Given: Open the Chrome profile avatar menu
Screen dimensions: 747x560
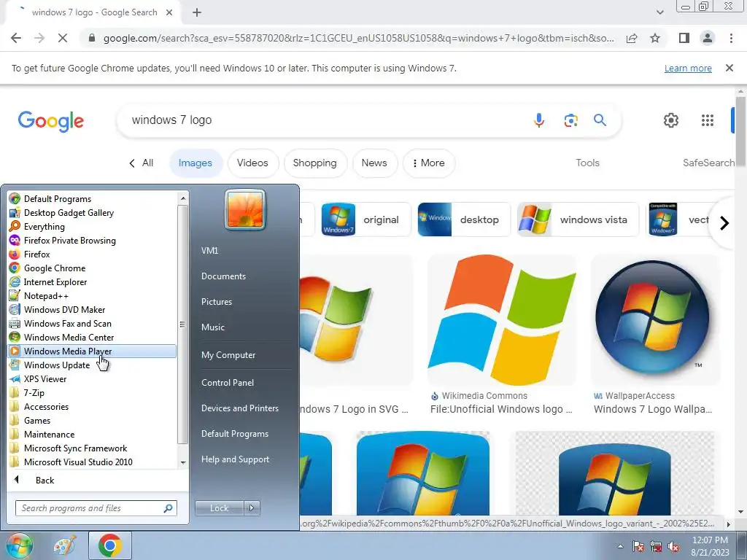Looking at the screenshot, I should [708, 38].
